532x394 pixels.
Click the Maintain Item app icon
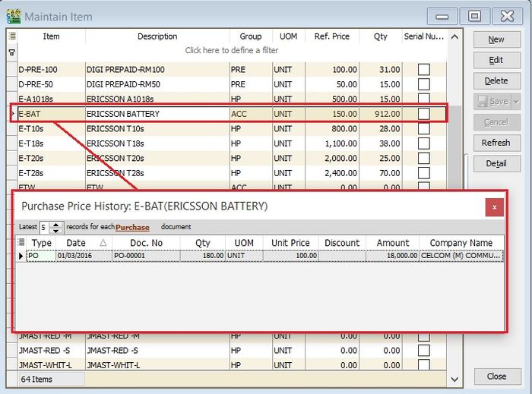[13, 16]
